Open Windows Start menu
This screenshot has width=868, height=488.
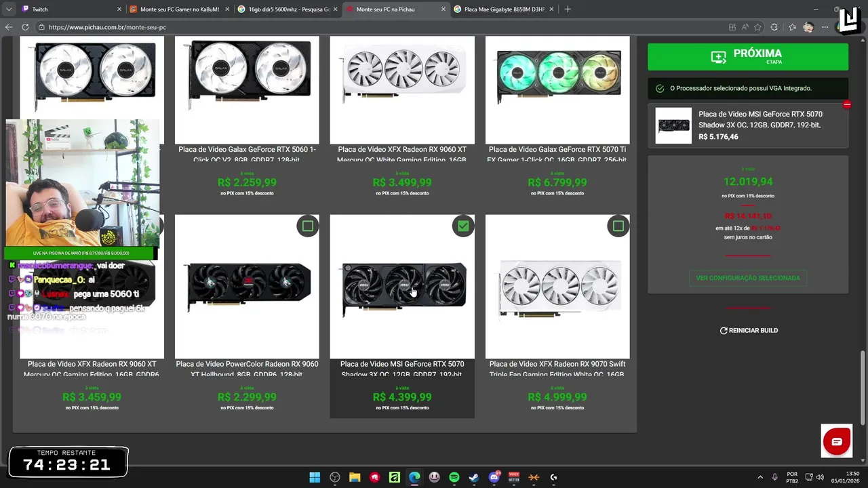(x=315, y=477)
